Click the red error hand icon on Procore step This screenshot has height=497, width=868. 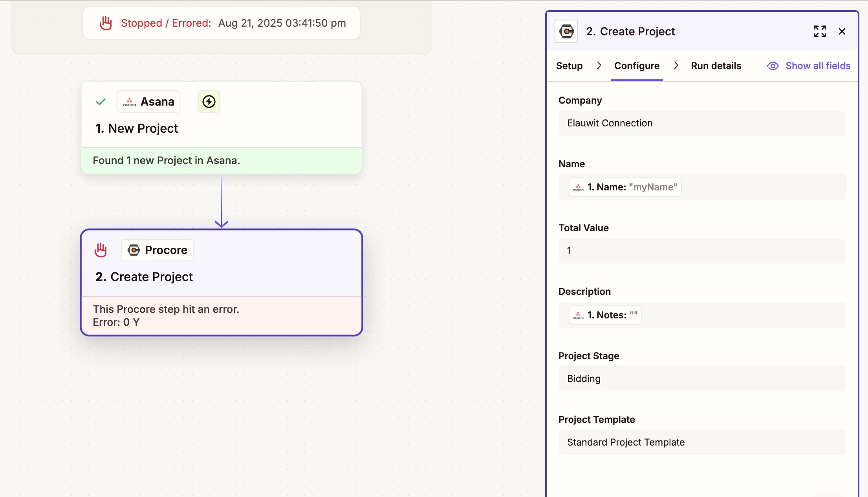101,250
